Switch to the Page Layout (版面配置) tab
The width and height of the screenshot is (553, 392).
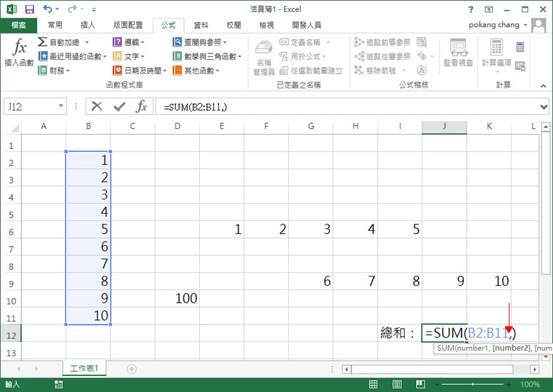coord(128,25)
